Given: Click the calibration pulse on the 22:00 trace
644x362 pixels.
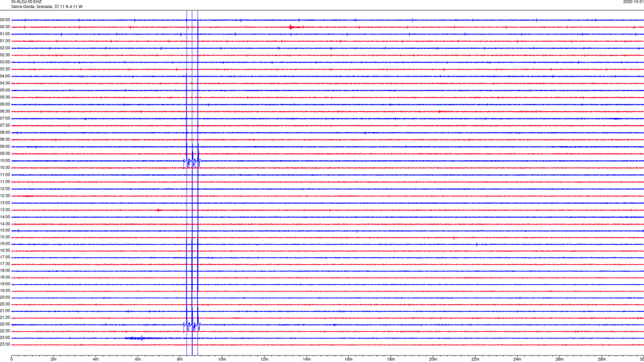Looking at the screenshot, I should [x=192, y=324].
